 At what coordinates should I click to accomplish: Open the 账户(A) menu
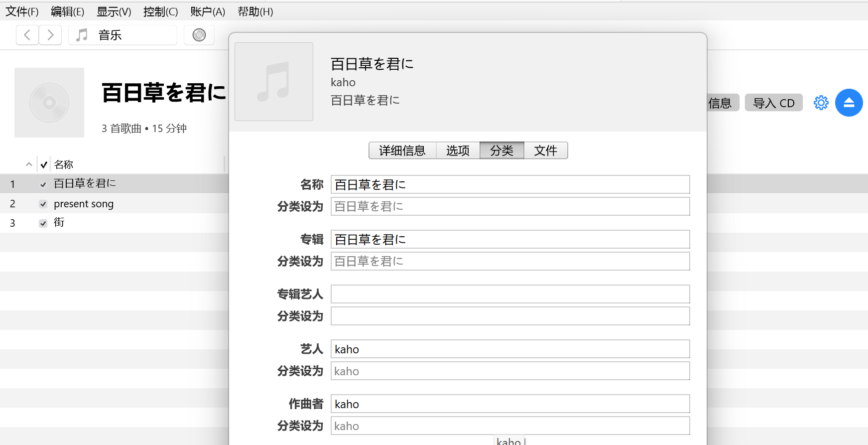[x=208, y=11]
